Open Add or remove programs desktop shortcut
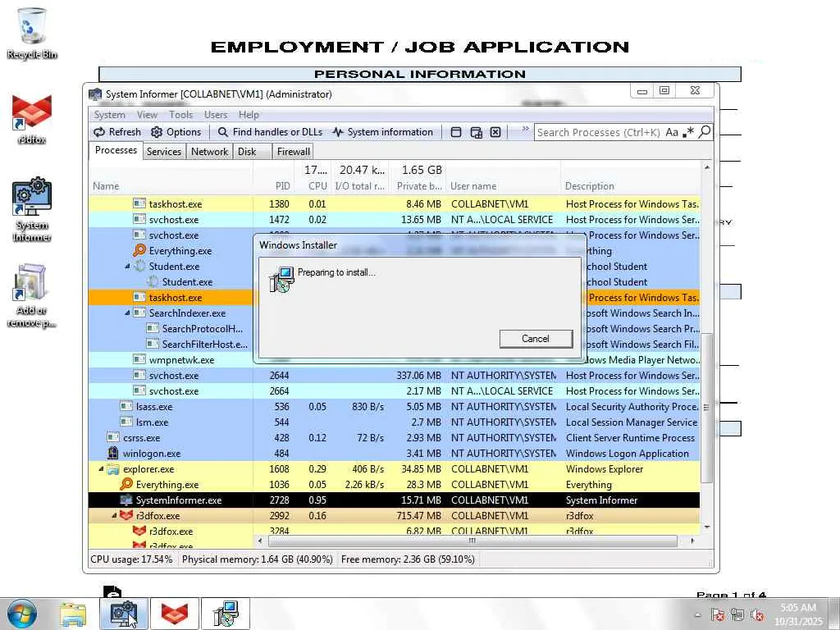The height and width of the screenshot is (630, 840). tap(32, 295)
